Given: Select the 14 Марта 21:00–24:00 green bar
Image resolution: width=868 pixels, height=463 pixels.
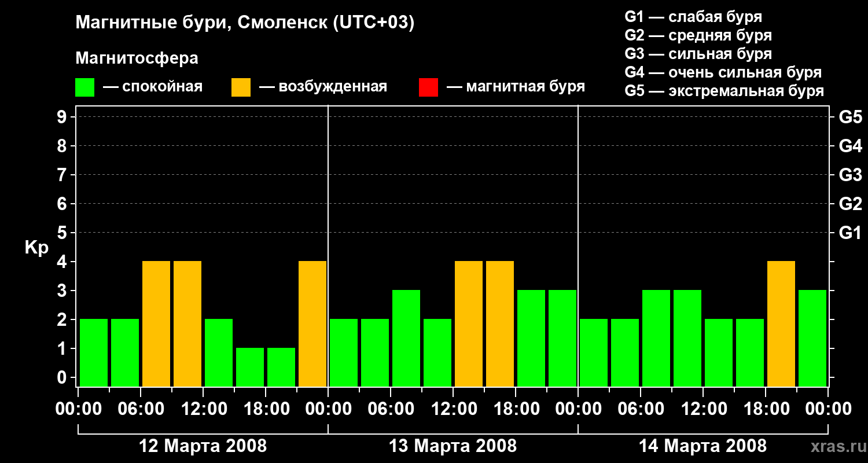Looking at the screenshot, I should pos(812,338).
